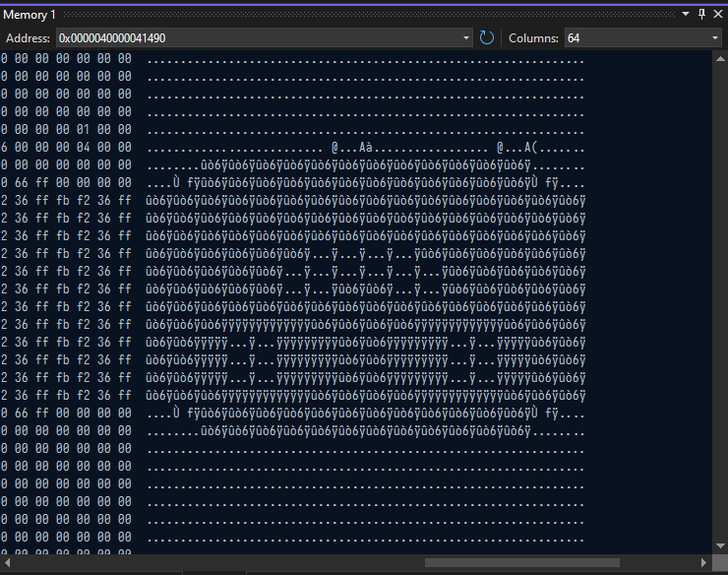Viewport: 728px width, 575px height.
Task: Click the vertical scrollbar up arrow
Action: click(720, 58)
